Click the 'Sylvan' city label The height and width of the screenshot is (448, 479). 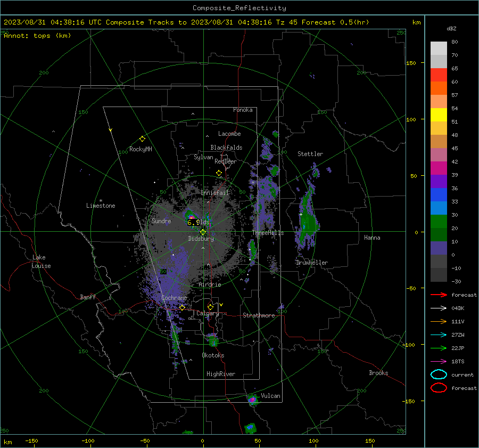(203, 157)
